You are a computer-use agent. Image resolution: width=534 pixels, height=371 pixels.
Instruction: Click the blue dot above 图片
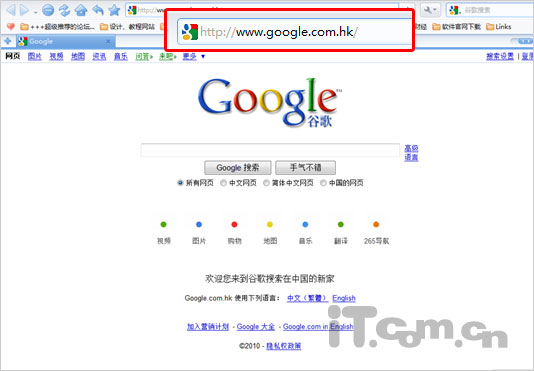pyautogui.click(x=199, y=224)
